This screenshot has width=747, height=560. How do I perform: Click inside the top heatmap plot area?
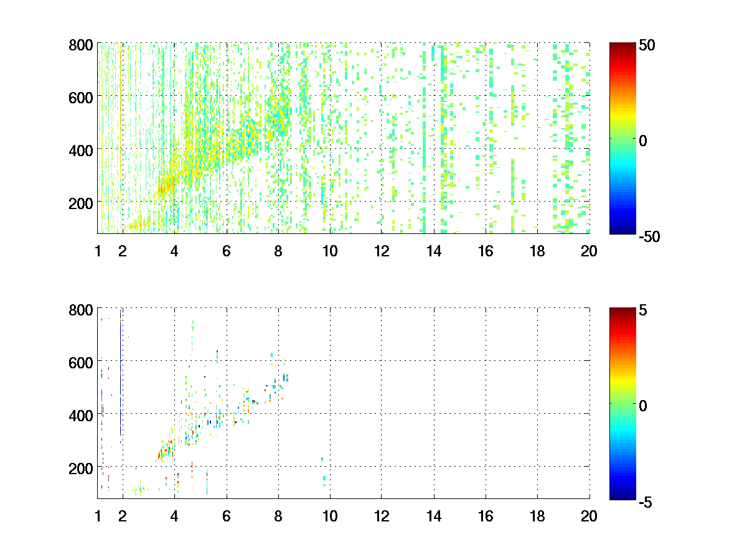[344, 138]
